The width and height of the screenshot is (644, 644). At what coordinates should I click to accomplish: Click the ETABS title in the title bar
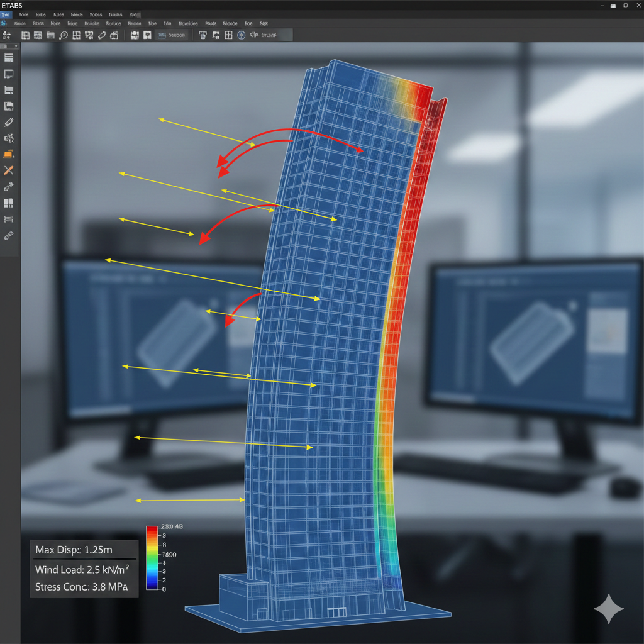pyautogui.click(x=13, y=5)
